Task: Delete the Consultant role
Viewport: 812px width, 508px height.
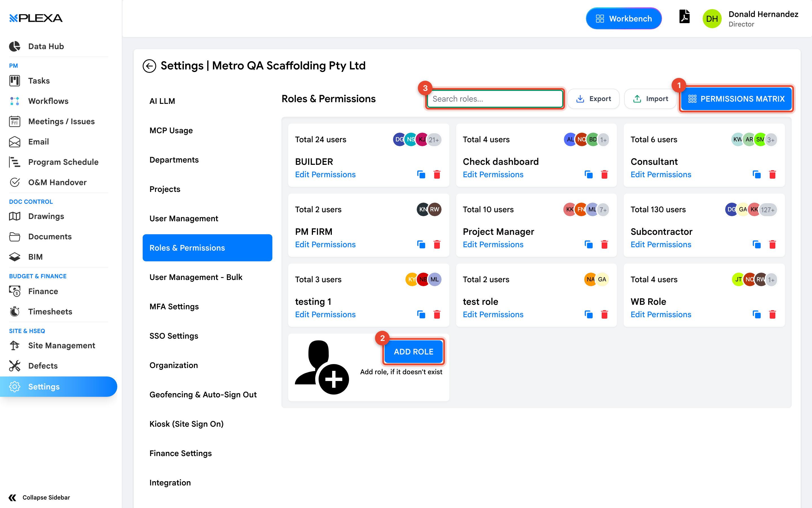Action: (773, 174)
